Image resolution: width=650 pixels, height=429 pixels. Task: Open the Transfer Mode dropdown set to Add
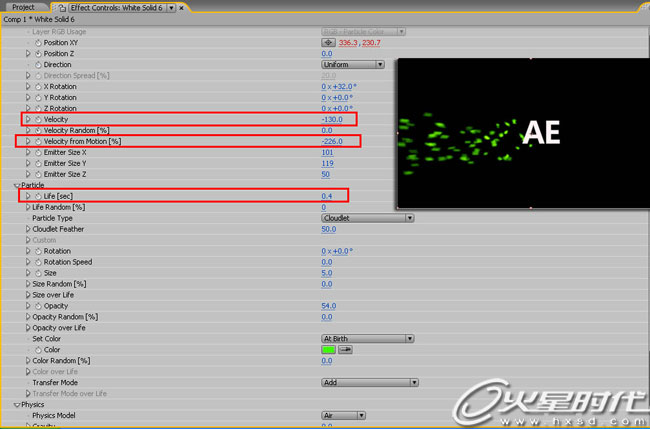(368, 382)
